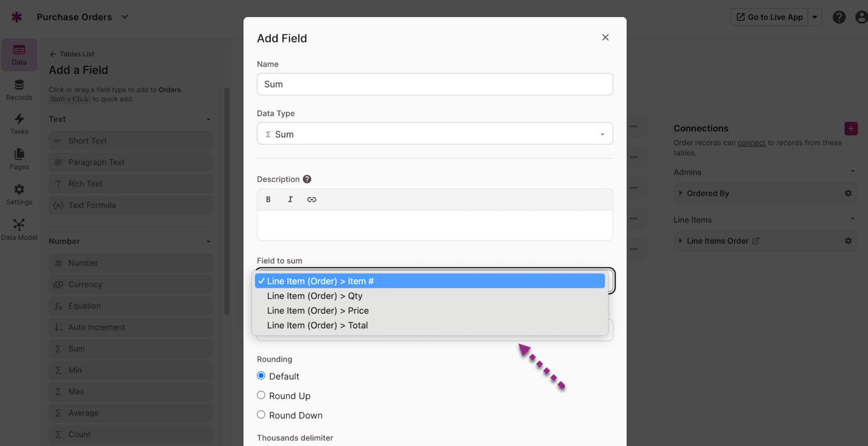
Task: Select the Round Up radio option
Action: coord(262,396)
